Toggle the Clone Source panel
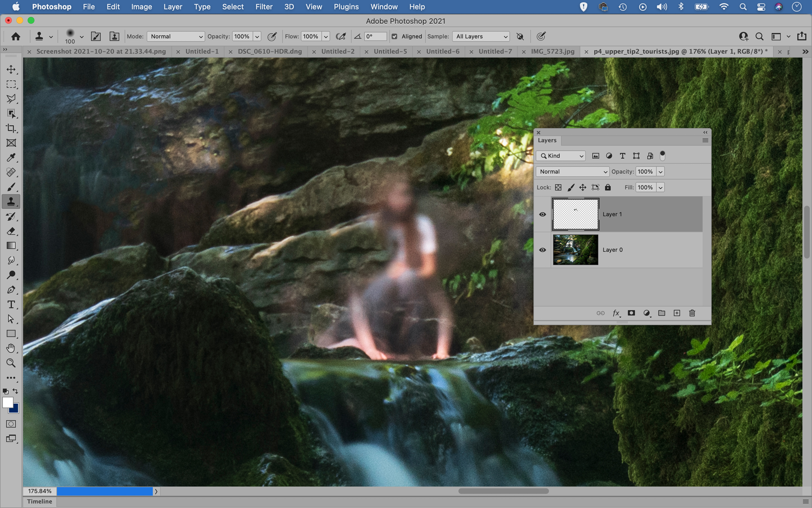Image resolution: width=812 pixels, height=508 pixels. click(x=114, y=36)
